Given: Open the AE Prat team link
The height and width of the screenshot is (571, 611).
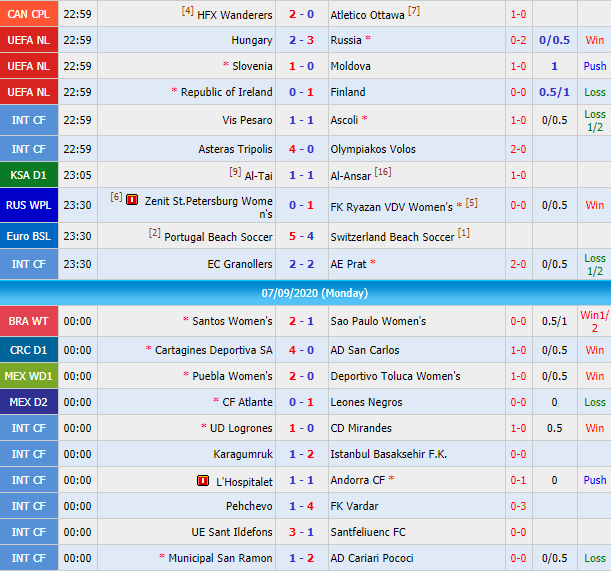Looking at the screenshot, I should (x=348, y=264).
